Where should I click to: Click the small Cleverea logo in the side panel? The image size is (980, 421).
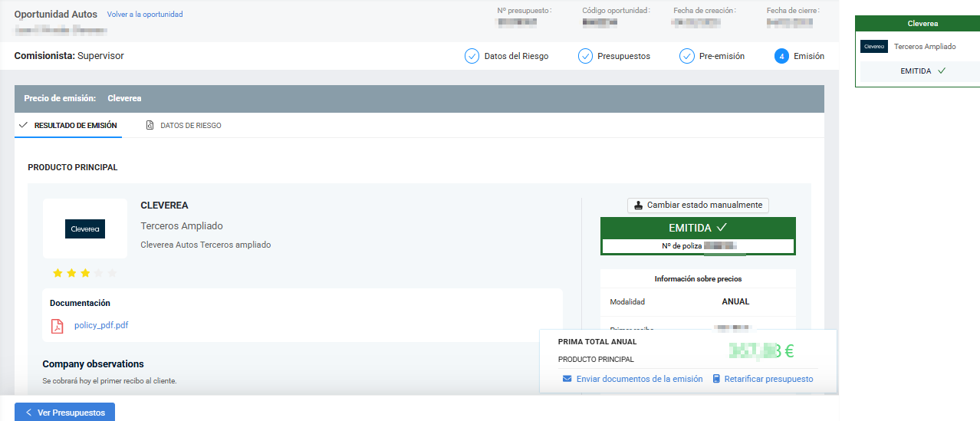tap(874, 47)
